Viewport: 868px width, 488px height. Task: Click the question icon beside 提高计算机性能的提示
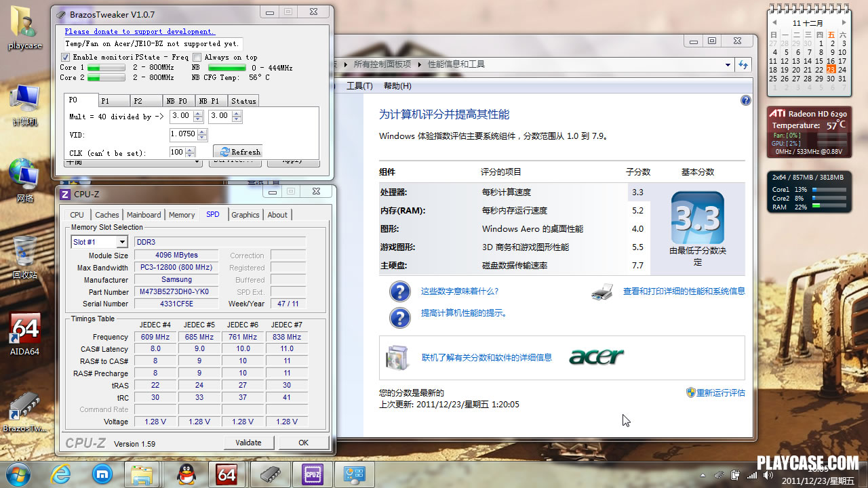pos(400,317)
